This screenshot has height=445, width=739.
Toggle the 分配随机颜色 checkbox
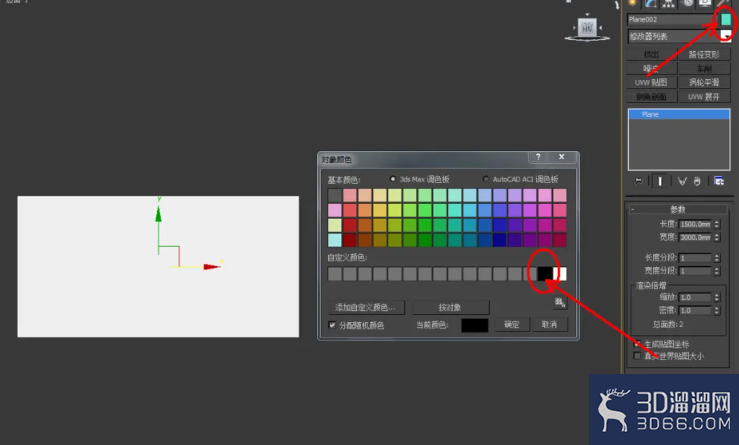(332, 325)
